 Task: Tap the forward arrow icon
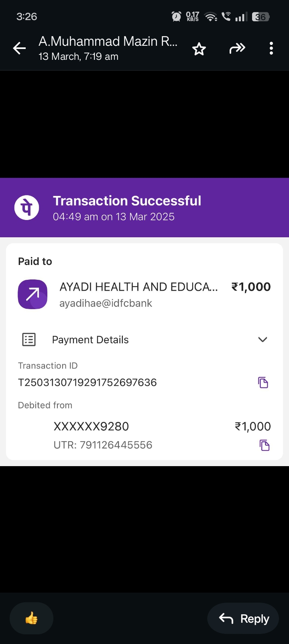(x=237, y=49)
